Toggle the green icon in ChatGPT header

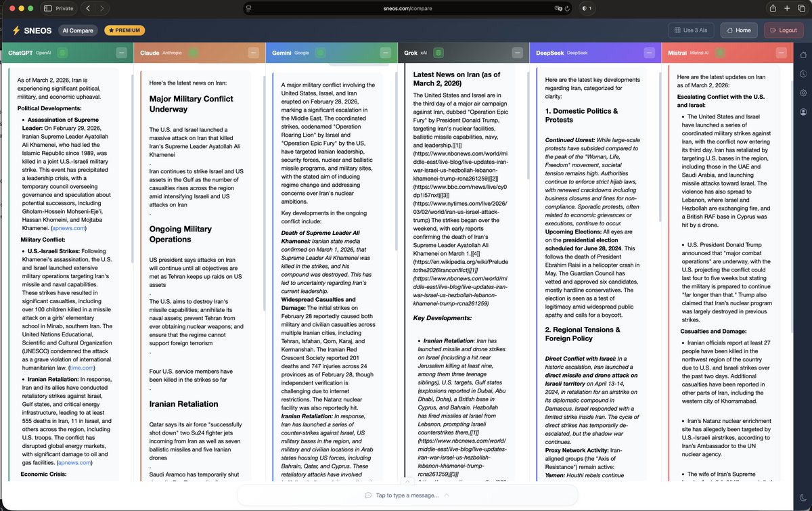pos(62,52)
